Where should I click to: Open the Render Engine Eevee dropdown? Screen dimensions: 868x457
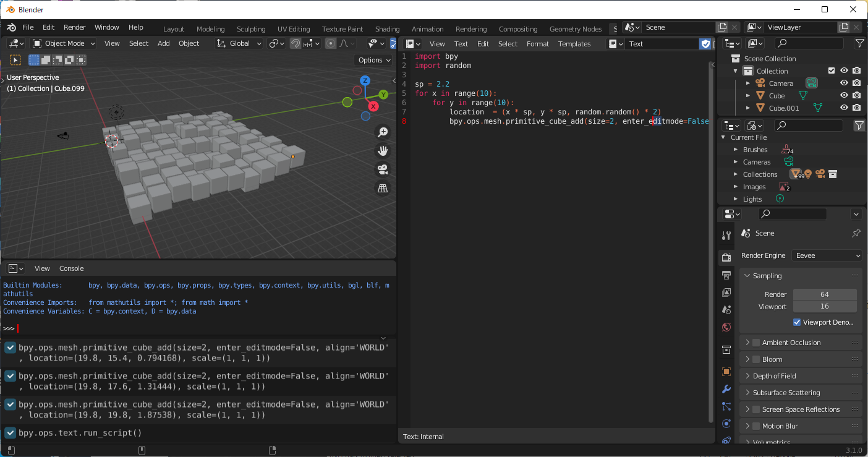(827, 255)
